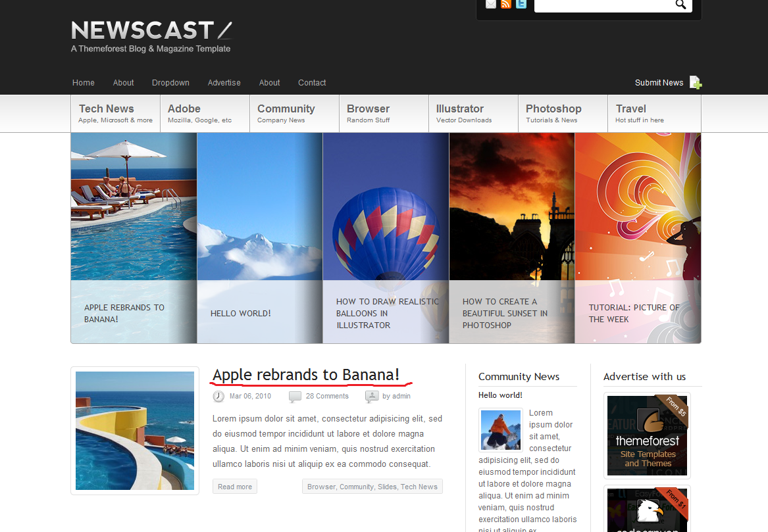Open the Twitter icon in header

tap(521, 4)
